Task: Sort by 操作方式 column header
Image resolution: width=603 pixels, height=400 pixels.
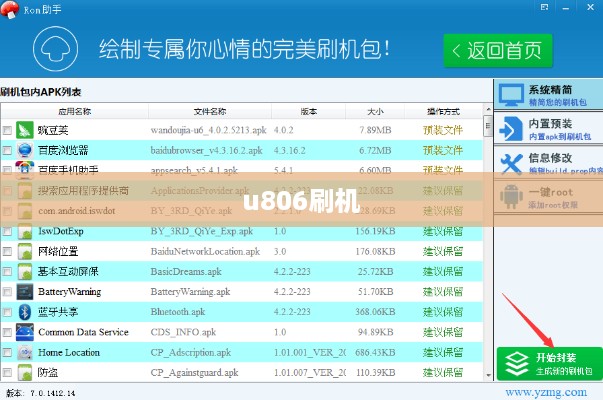Action: point(443,112)
